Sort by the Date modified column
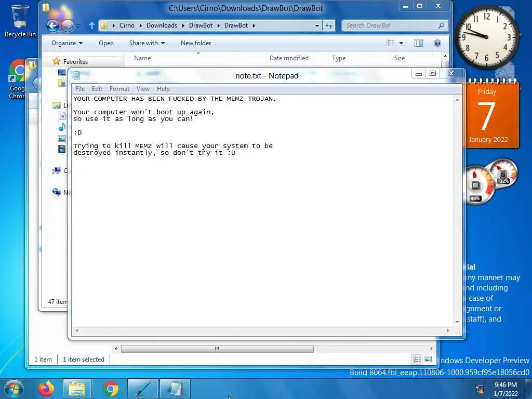532x399 pixels. tap(297, 58)
